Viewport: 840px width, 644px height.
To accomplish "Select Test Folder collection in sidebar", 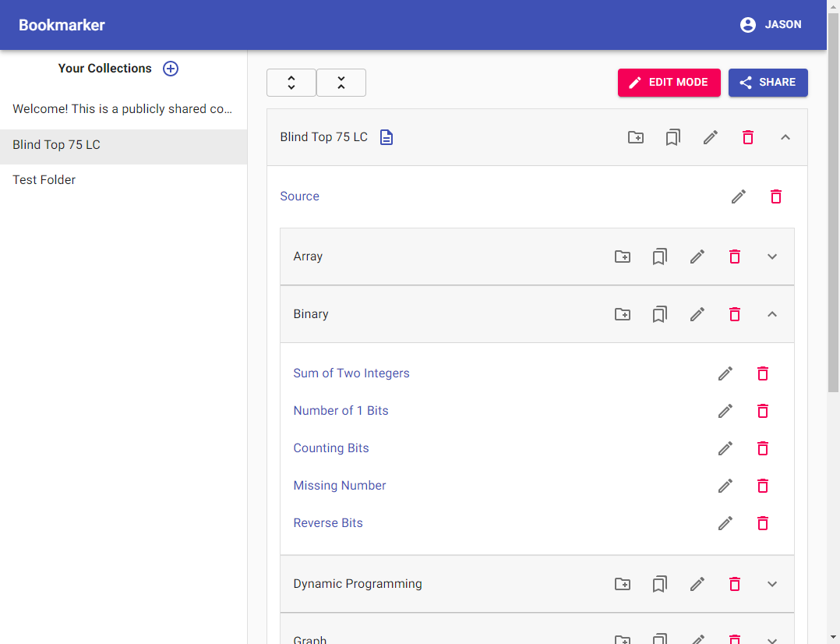I will tap(44, 180).
